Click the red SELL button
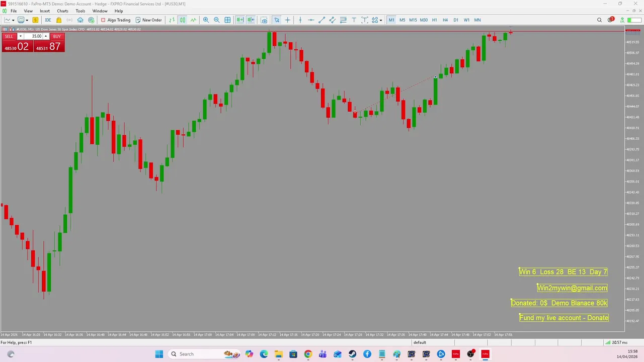 (x=9, y=36)
